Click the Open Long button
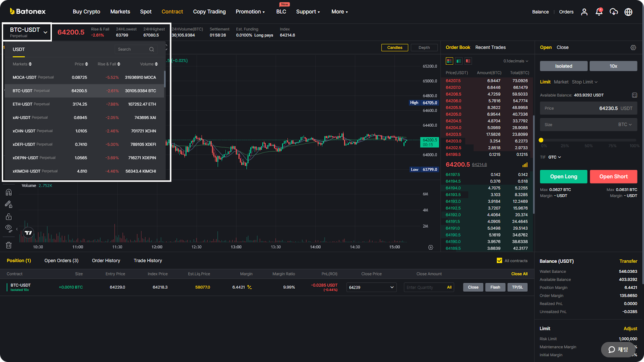Viewport: 644px width, 362px height. click(563, 177)
